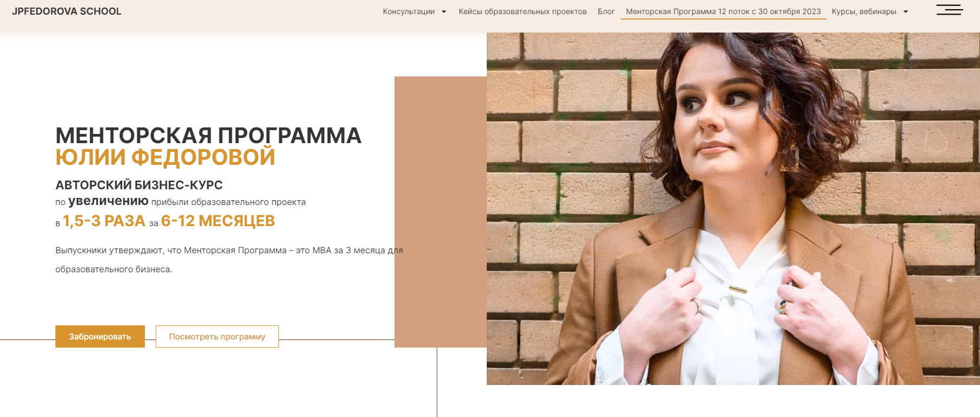Viewport: 980px width, 417px height.
Task: Click the Забронировать button
Action: pyautogui.click(x=100, y=336)
